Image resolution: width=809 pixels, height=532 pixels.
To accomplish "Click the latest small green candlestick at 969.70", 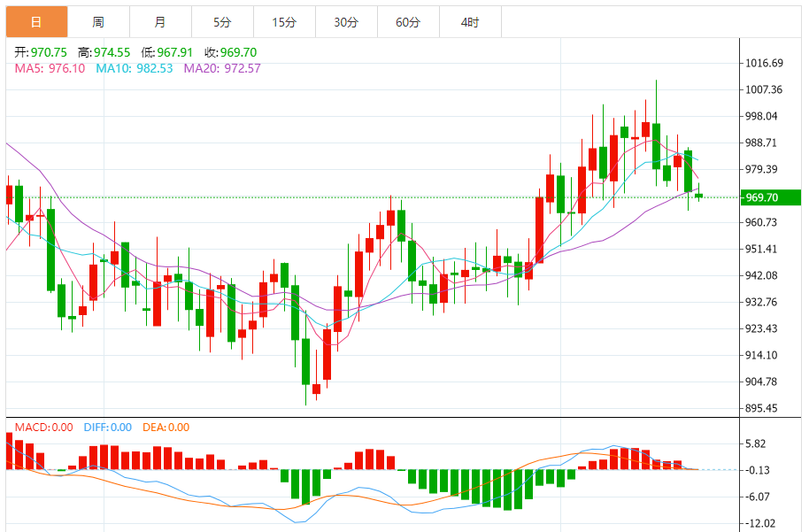I will (x=699, y=195).
